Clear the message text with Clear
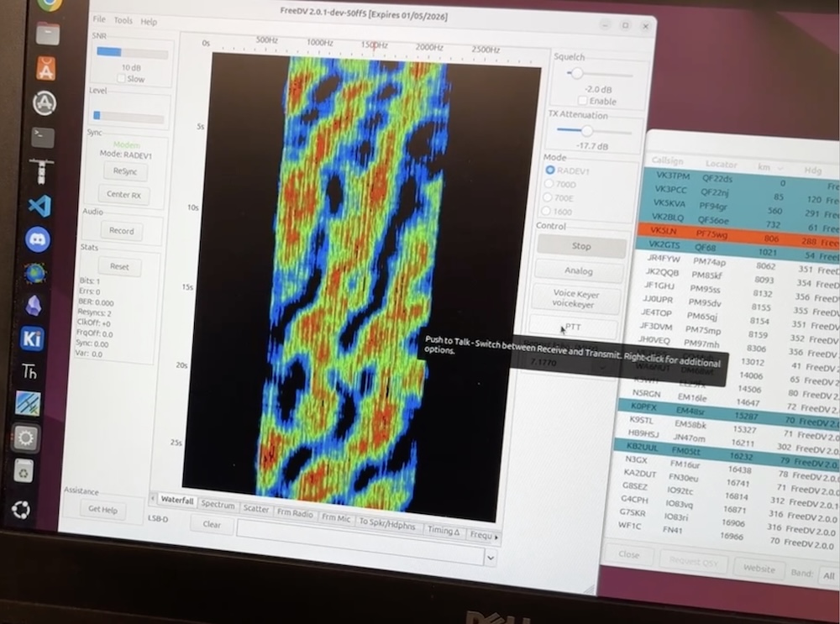This screenshot has height=624, width=840. (212, 524)
